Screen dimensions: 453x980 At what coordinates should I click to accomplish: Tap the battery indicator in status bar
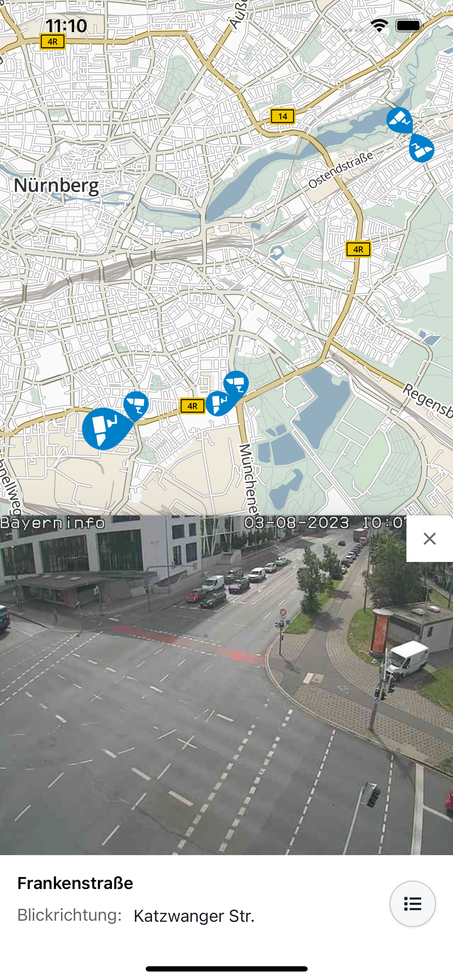pyautogui.click(x=409, y=26)
